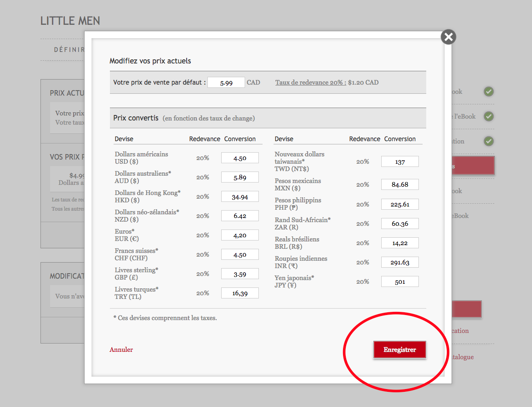
Task: Close the price modification dialog
Action: click(448, 37)
